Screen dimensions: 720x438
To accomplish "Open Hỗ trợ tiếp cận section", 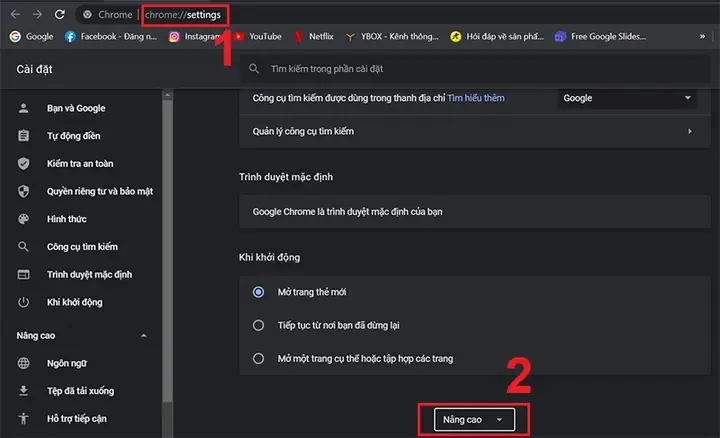I will (77, 419).
